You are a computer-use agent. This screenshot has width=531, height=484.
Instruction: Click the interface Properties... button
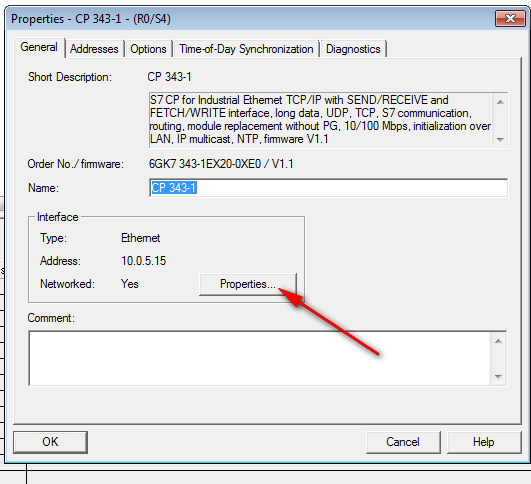coord(248,284)
